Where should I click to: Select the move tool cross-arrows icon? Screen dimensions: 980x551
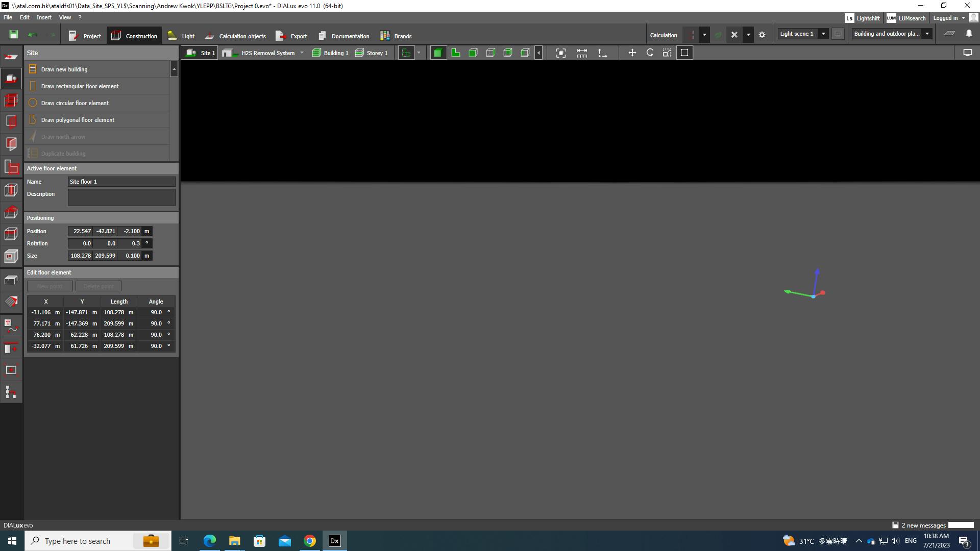(x=632, y=53)
